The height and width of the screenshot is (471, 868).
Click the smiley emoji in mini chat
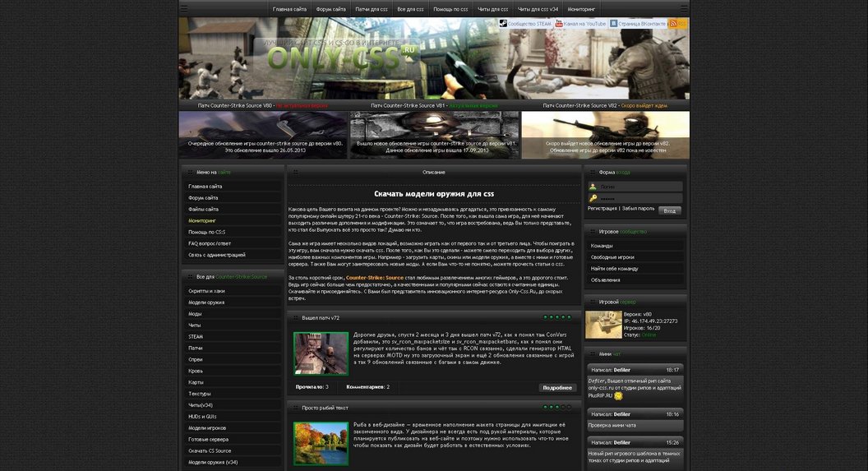(x=618, y=395)
